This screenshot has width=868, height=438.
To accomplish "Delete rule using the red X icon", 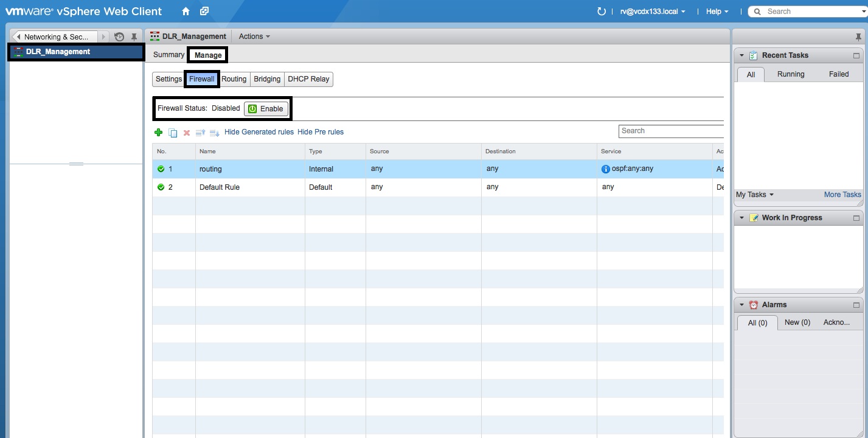I will click(x=187, y=133).
